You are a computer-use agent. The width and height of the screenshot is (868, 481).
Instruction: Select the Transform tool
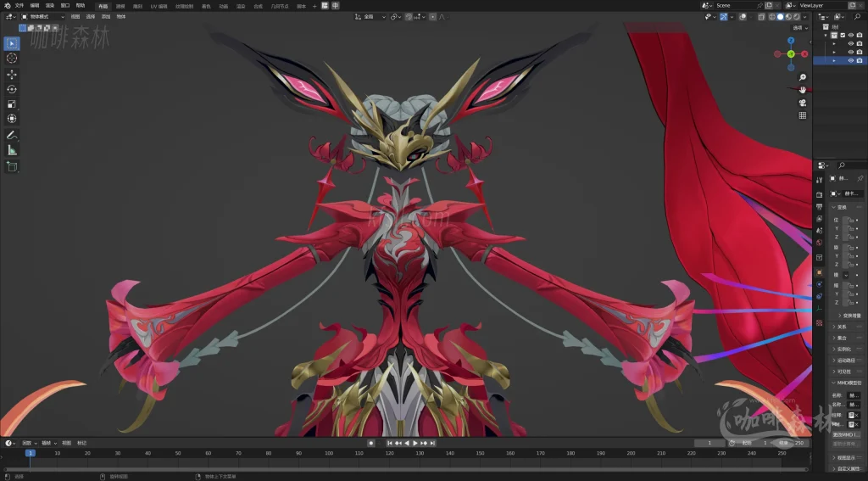click(x=12, y=119)
